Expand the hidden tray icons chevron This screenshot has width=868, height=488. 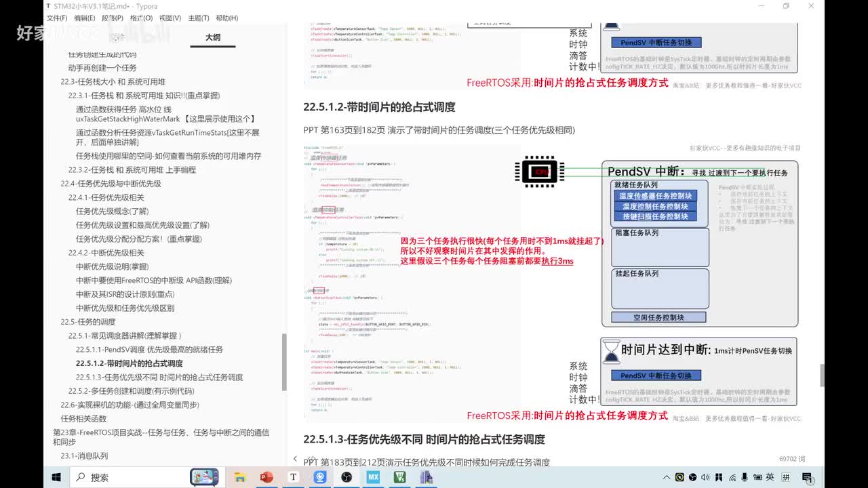(667, 477)
